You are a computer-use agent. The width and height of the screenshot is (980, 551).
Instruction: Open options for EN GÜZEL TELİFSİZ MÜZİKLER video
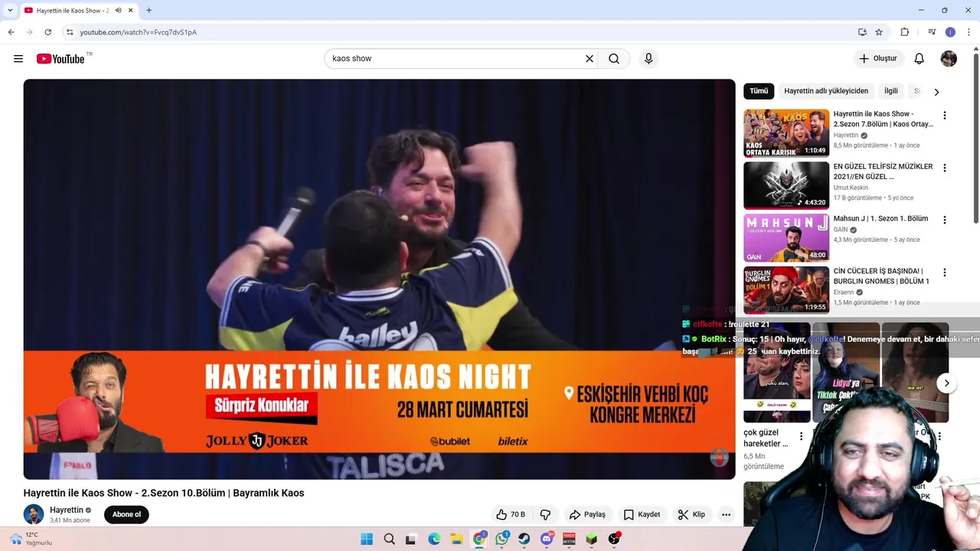pos(944,168)
